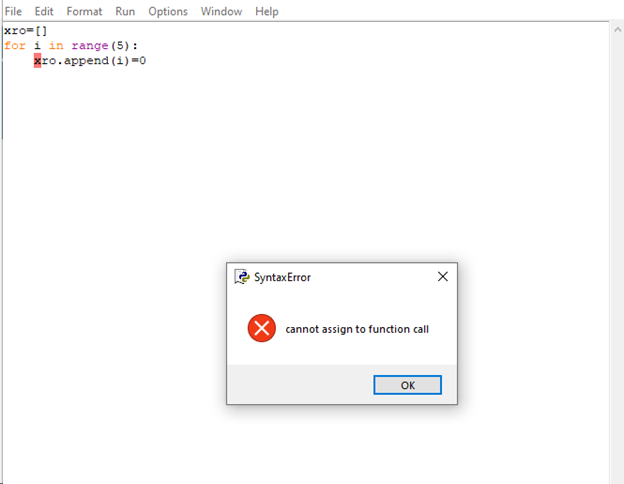Image resolution: width=624 pixels, height=484 pixels.
Task: Open the Help menu
Action: (x=267, y=11)
